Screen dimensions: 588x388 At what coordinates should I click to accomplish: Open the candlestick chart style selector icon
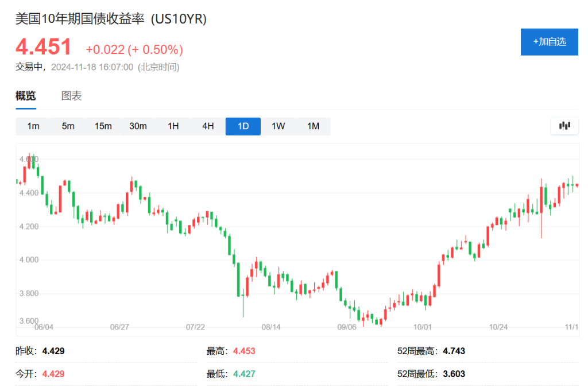click(x=564, y=126)
